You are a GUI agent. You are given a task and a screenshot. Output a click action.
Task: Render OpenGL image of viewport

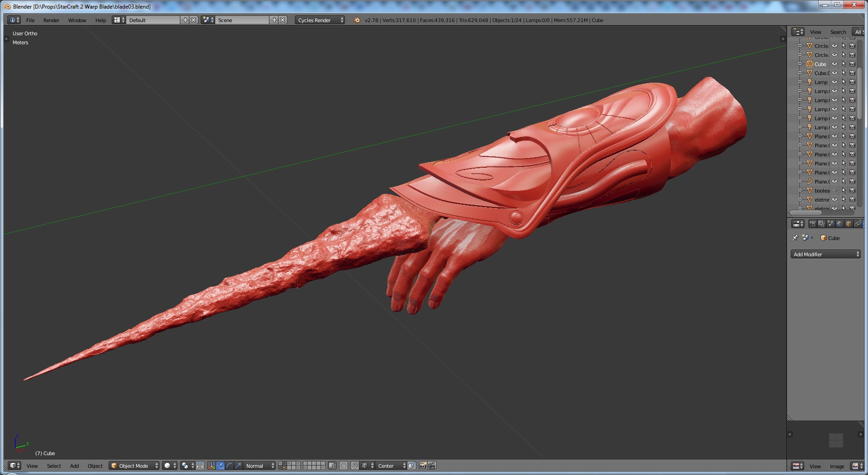(x=423, y=466)
